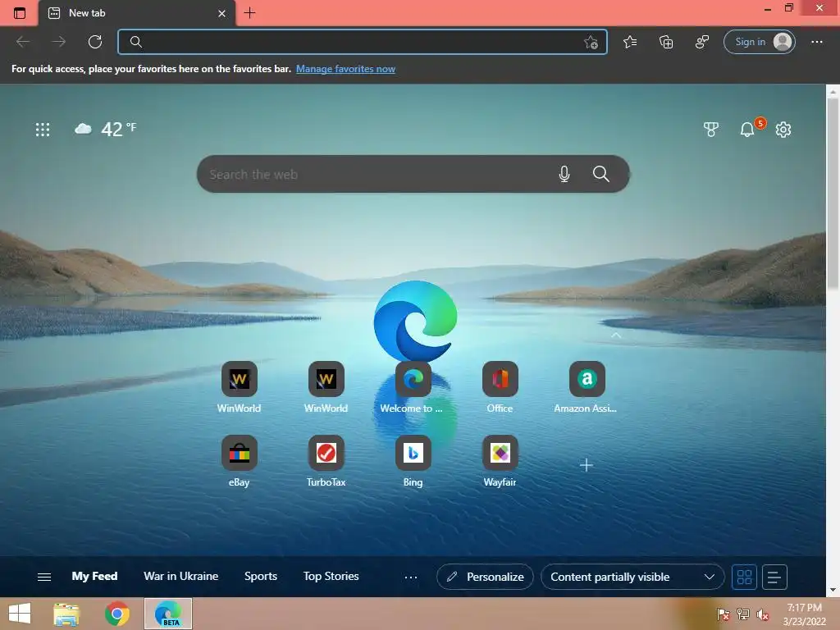This screenshot has width=840, height=630.
Task: Click the Personalize button
Action: coord(485,577)
